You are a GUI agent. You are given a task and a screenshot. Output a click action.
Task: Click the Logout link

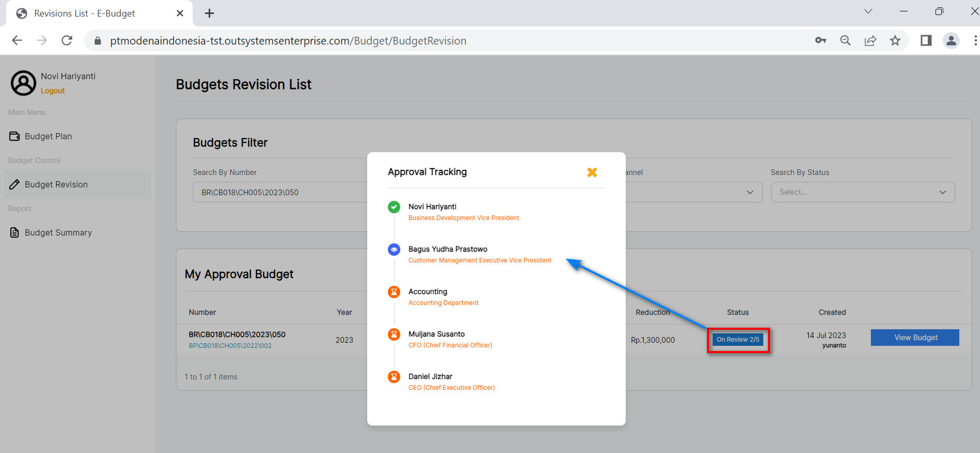coord(53,91)
